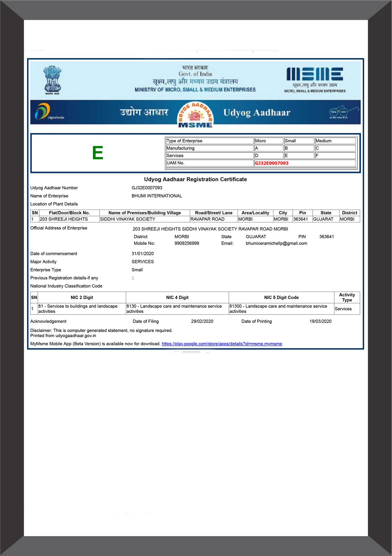Click the red UAM No. GJ32E0007093
Image resolution: width=392 pixels, height=556 pixels.
click(x=272, y=163)
